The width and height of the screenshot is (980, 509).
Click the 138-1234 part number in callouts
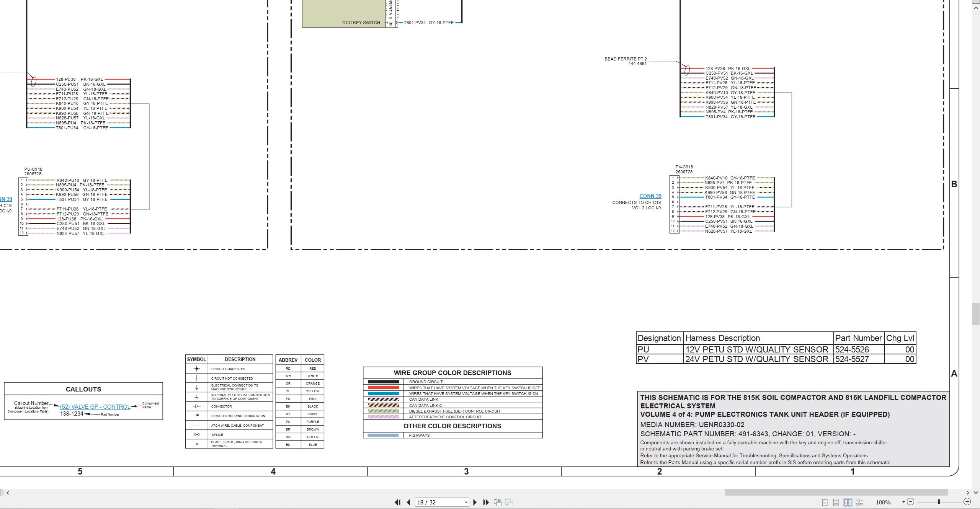point(72,414)
